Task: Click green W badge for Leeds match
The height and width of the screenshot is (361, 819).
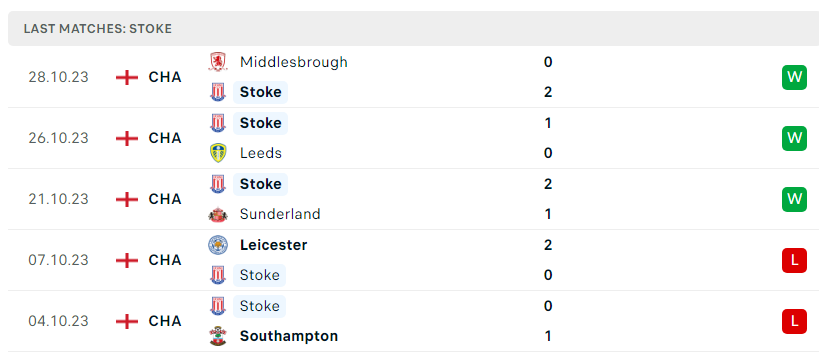Action: pyautogui.click(x=794, y=138)
